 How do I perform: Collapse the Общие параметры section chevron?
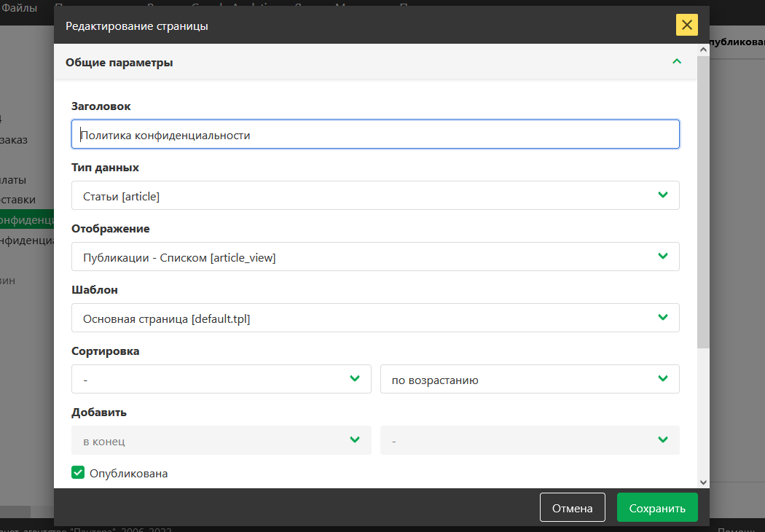[677, 62]
